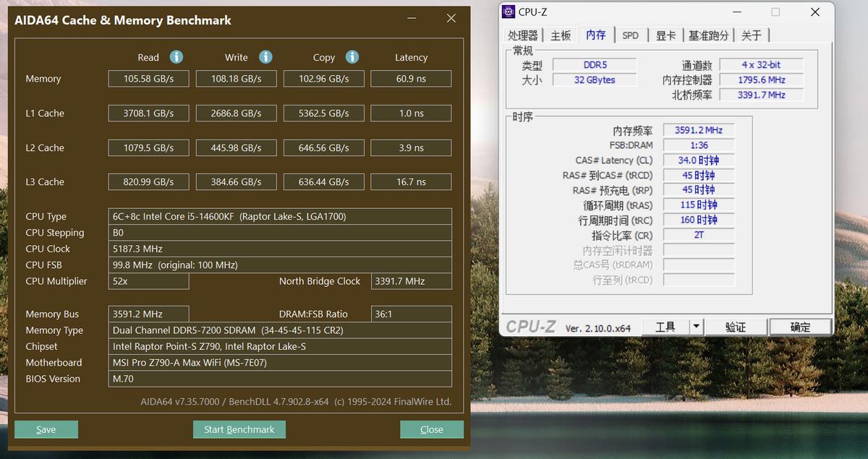Click the Copy column info icon
Image resolution: width=868 pixels, height=459 pixels.
tap(352, 57)
